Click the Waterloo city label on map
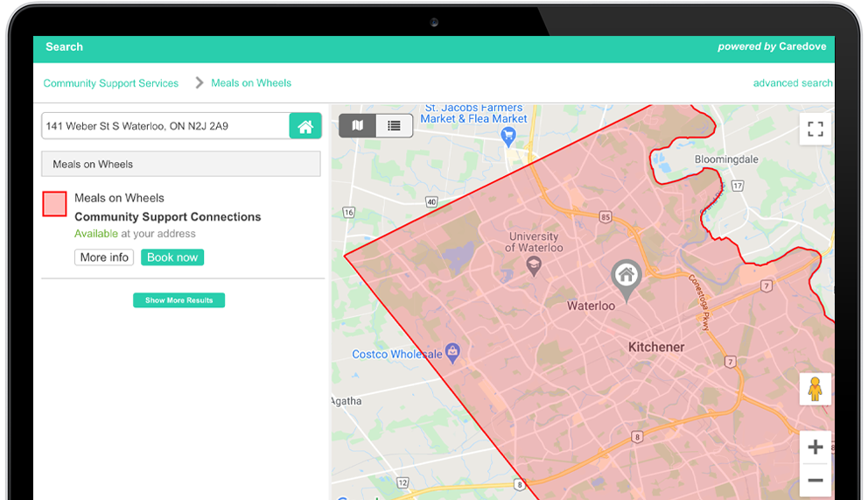868x500 pixels. pos(591,306)
